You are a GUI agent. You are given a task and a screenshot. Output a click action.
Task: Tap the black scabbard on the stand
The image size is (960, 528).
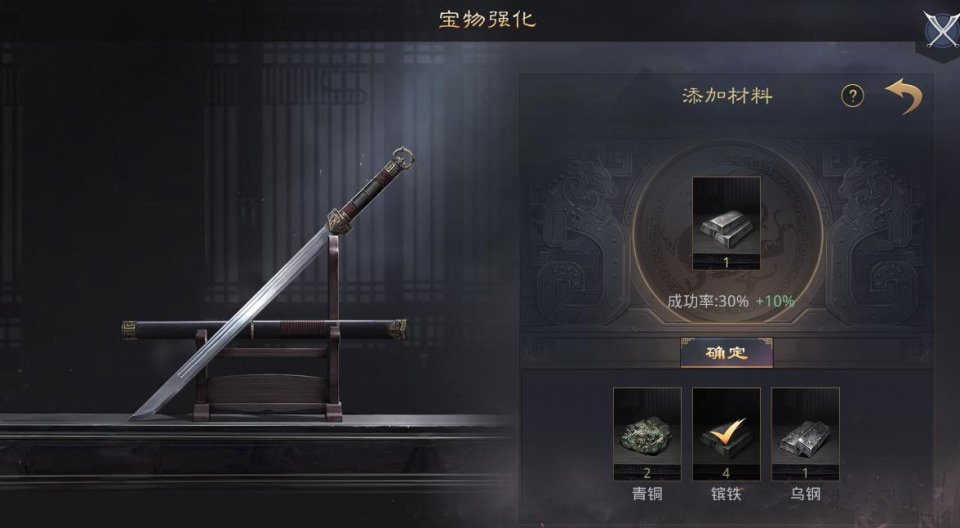(264, 330)
